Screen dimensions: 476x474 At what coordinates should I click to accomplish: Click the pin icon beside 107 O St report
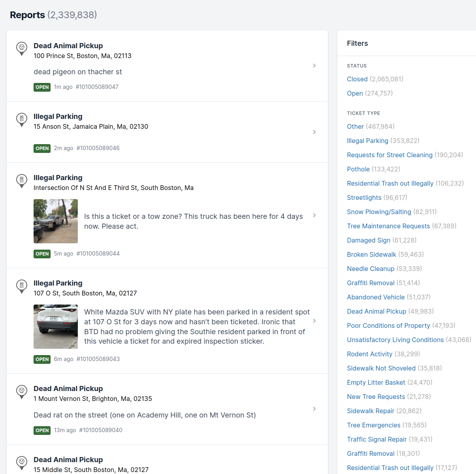tap(22, 286)
